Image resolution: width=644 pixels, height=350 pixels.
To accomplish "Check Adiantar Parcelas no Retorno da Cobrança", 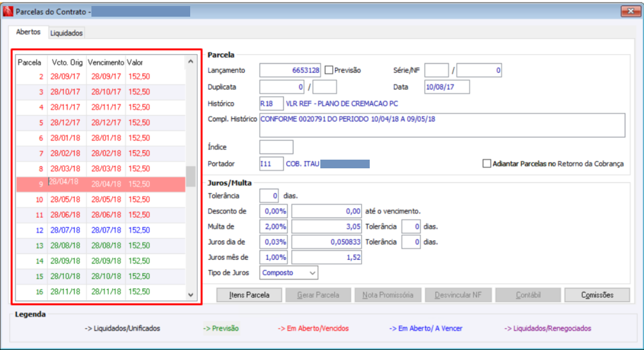I will click(487, 164).
